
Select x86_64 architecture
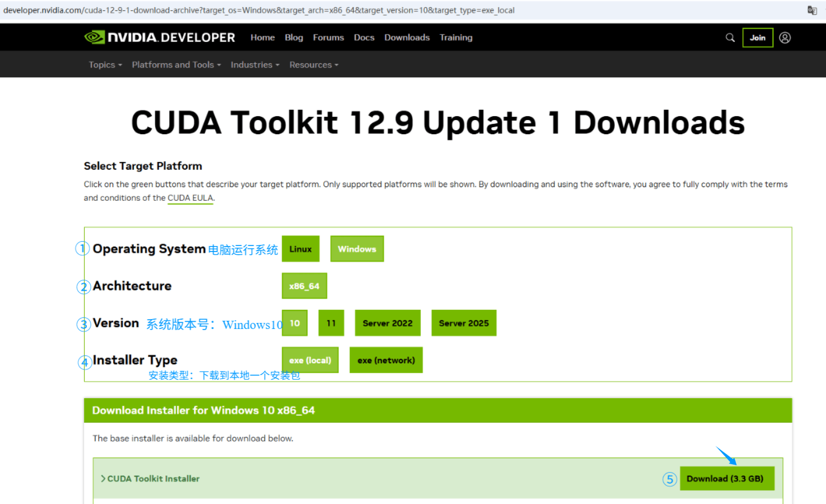pyautogui.click(x=304, y=286)
